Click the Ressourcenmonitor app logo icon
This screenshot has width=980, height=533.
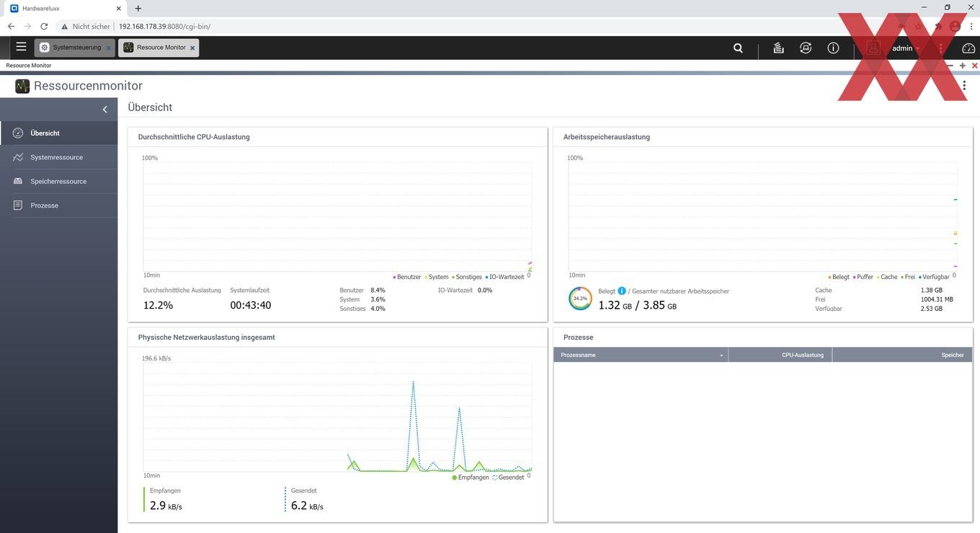(x=22, y=87)
